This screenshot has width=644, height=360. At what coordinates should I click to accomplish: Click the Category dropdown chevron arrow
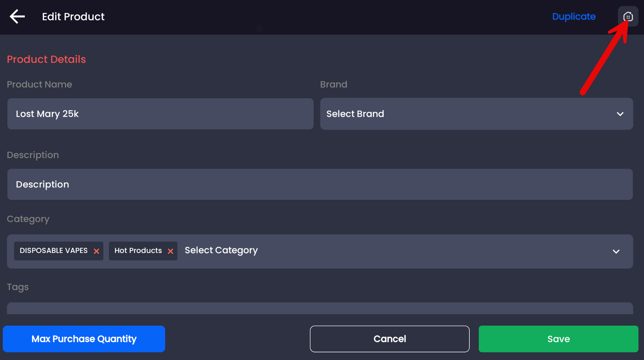pos(616,251)
